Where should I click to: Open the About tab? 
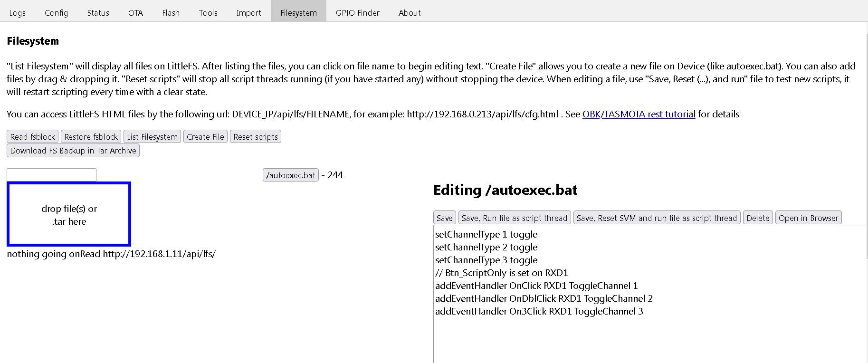pos(410,13)
